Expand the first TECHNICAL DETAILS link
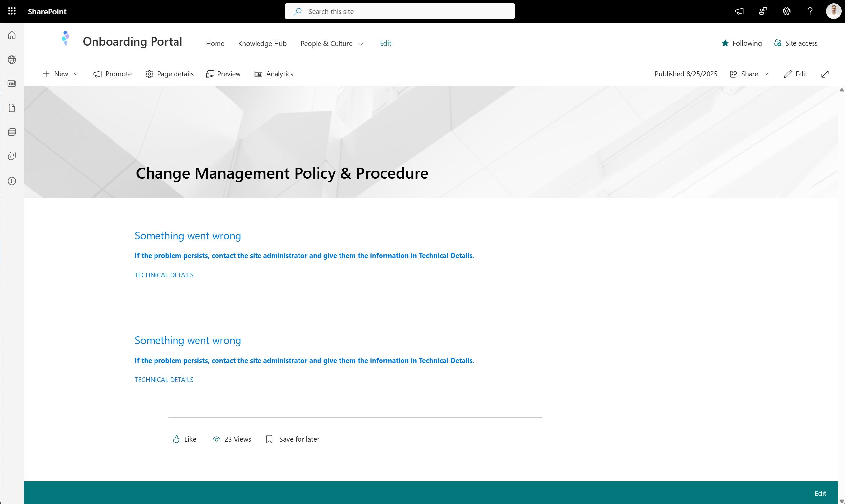 point(164,275)
